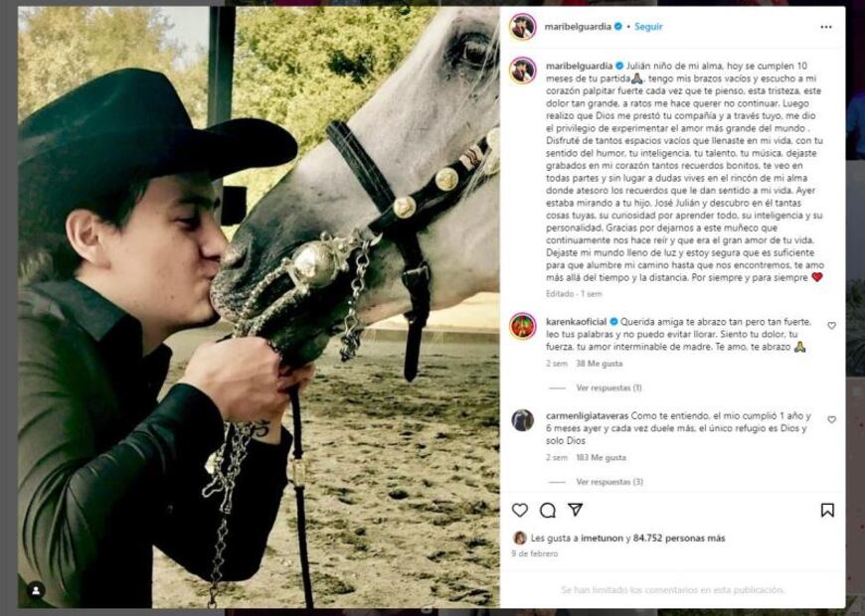Like carmenligiataveras's comment
The image size is (865, 616).
pos(831,420)
